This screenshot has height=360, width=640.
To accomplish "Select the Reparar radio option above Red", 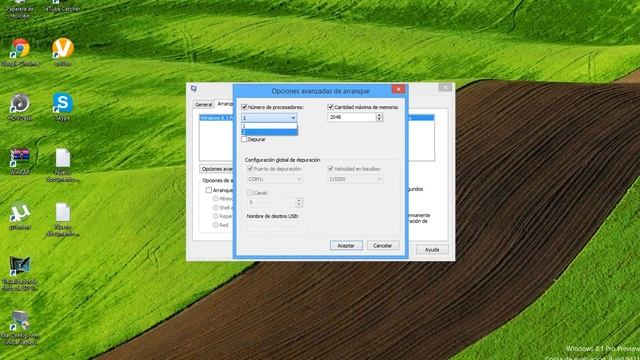I will tap(215, 216).
